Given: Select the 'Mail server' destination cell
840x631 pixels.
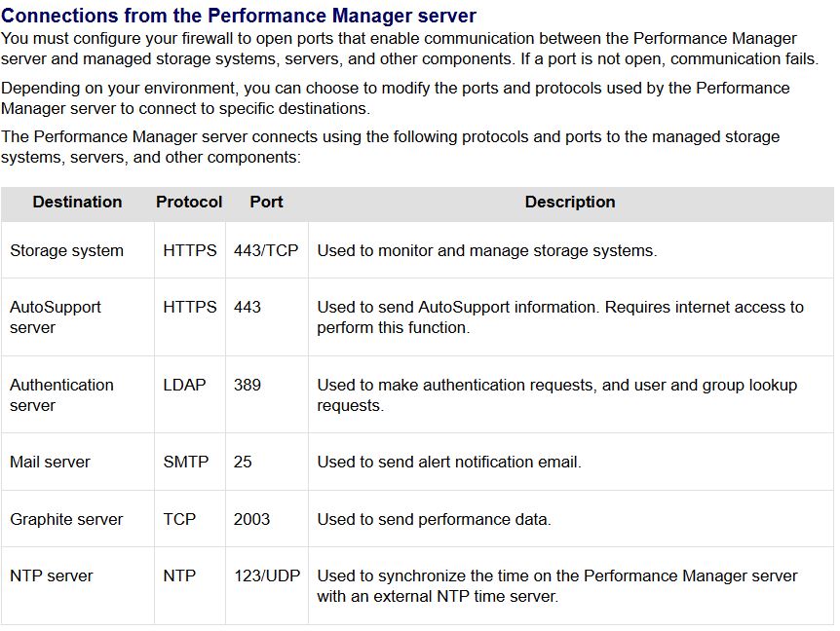Looking at the screenshot, I should click(x=50, y=463).
